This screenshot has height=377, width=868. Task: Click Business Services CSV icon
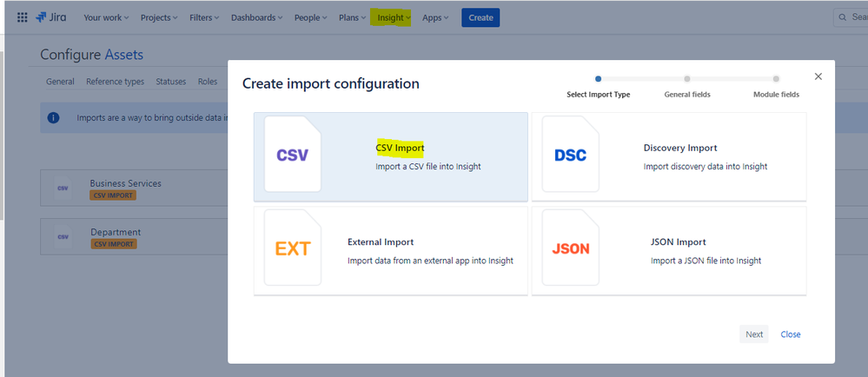(63, 188)
